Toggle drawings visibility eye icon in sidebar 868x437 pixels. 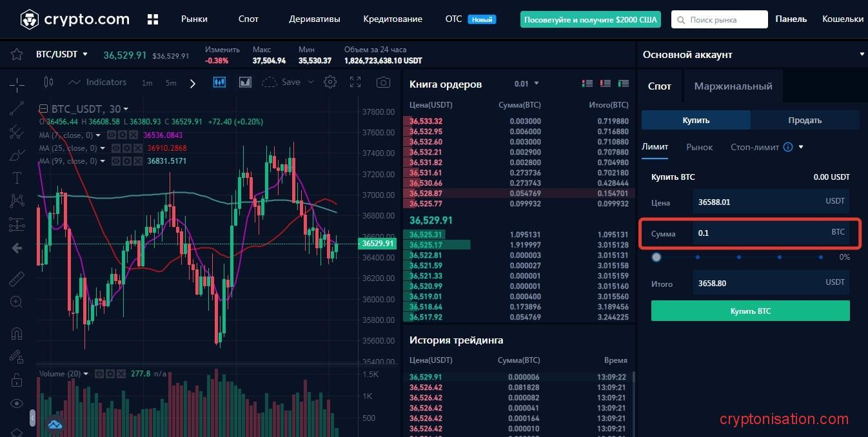tap(17, 403)
